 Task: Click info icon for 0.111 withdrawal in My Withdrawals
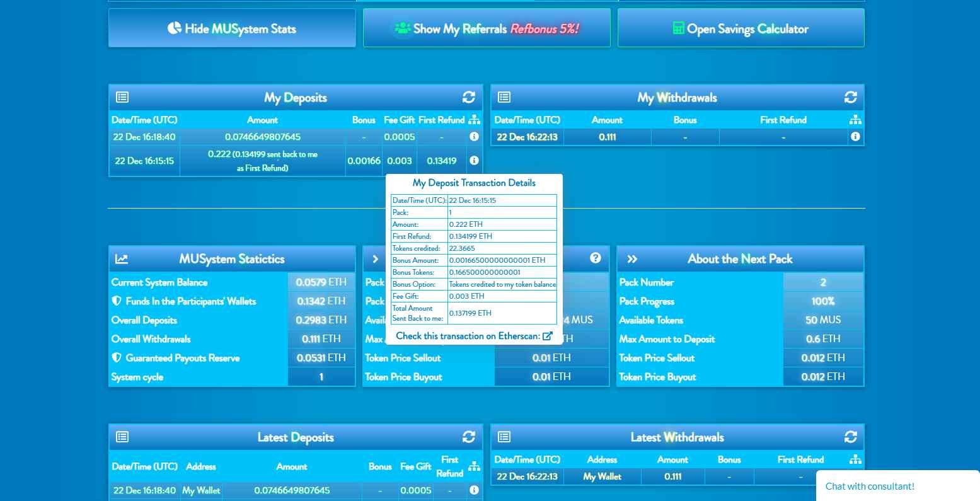855,136
